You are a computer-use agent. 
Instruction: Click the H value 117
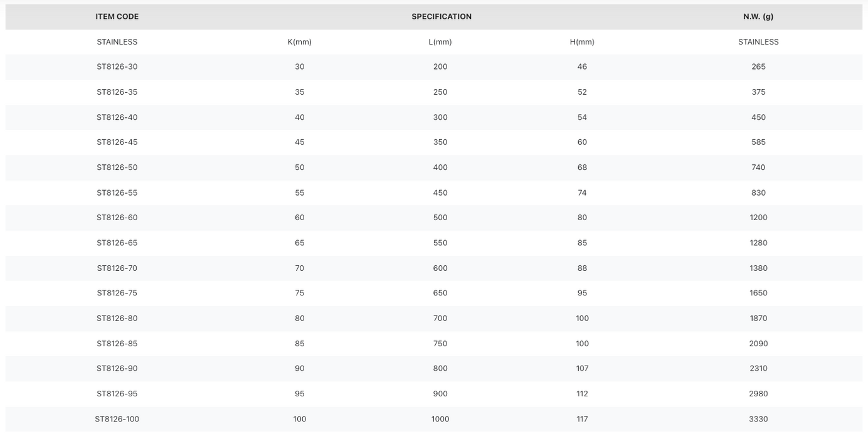[582, 419]
